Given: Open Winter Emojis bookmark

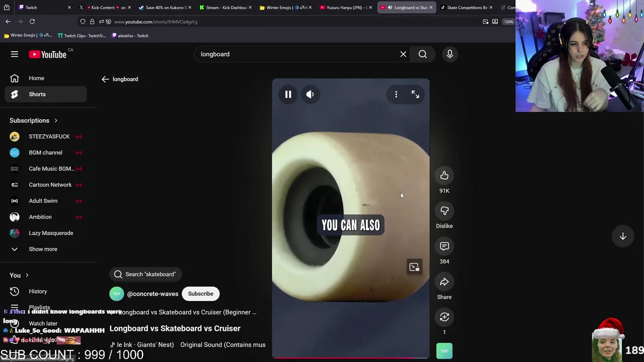Looking at the screenshot, I should click(x=28, y=36).
